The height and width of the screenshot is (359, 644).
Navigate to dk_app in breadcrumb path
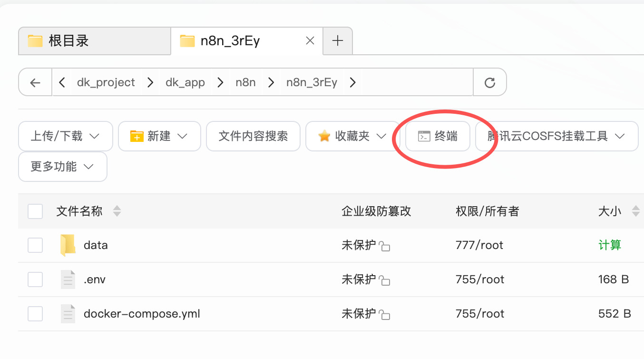click(185, 82)
